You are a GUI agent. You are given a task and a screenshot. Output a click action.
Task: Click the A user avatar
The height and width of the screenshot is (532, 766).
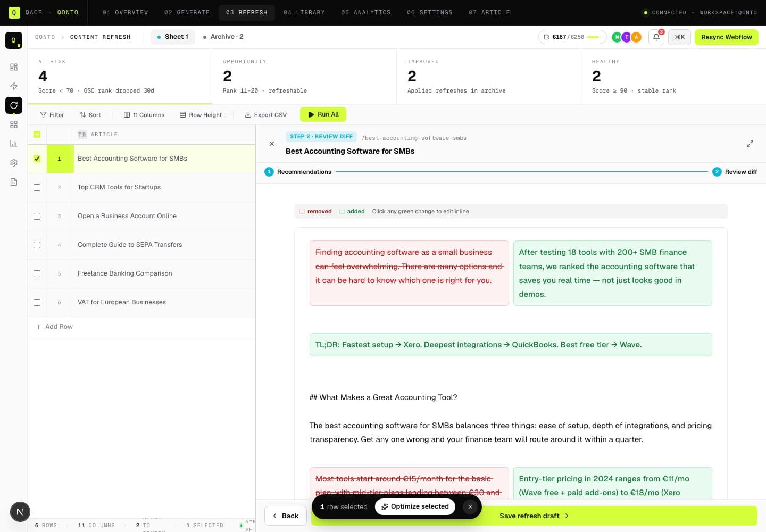(636, 37)
